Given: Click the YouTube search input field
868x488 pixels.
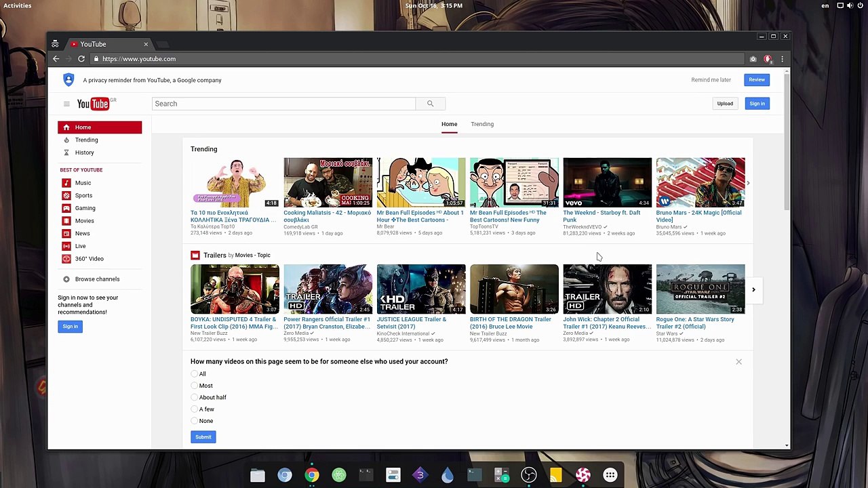Looking at the screenshot, I should (283, 104).
